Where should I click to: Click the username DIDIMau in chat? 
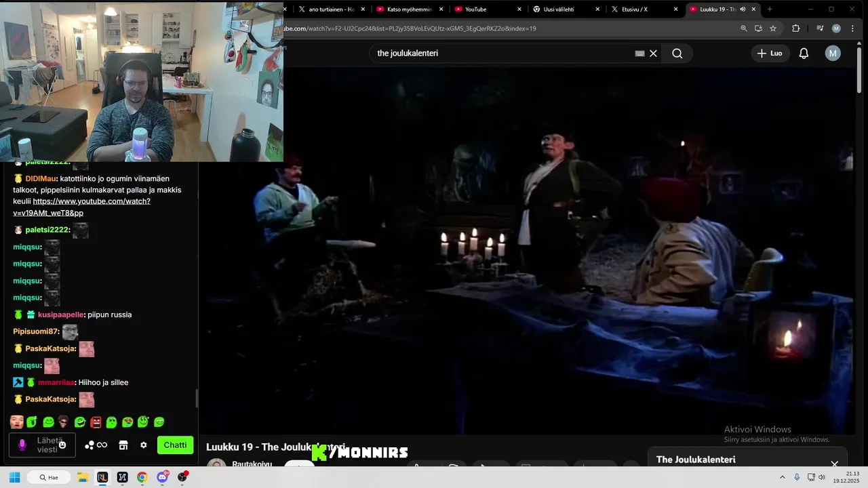[x=41, y=178]
